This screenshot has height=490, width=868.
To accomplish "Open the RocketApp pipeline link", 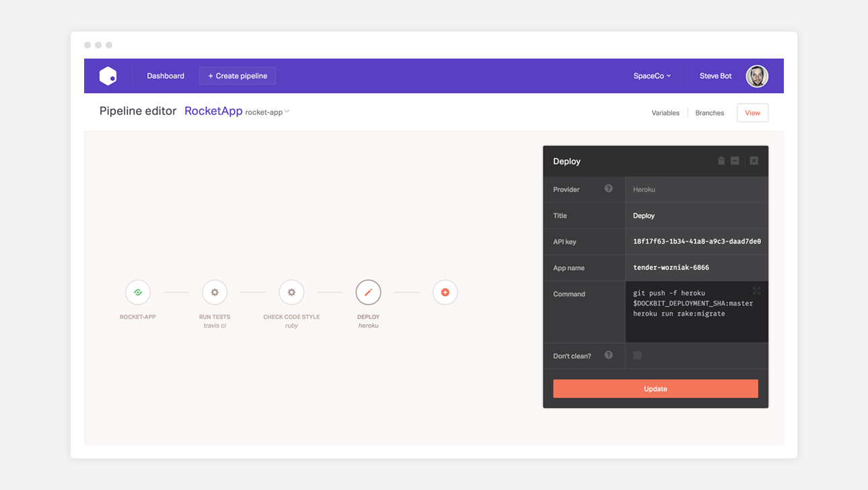I will point(213,111).
